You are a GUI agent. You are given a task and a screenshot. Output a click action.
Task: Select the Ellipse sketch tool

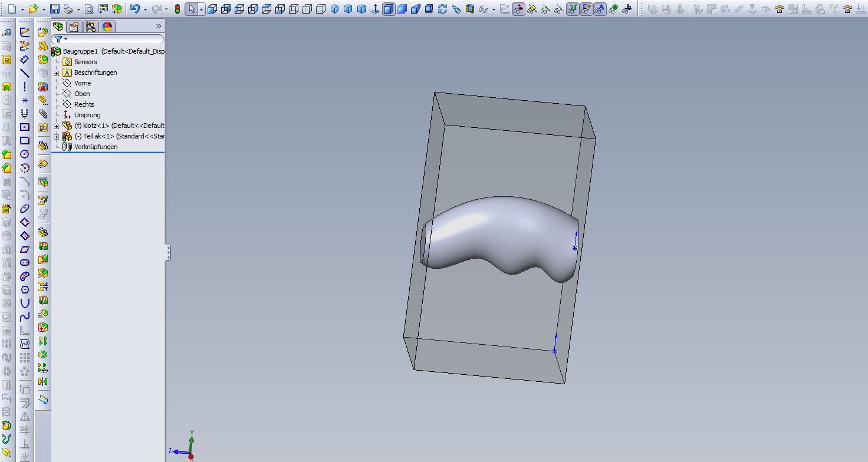coord(24,208)
